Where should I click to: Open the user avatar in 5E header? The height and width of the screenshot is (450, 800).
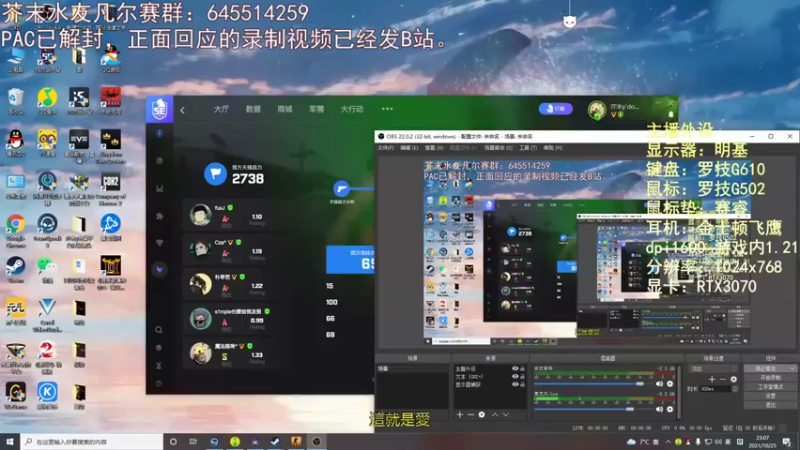[596, 110]
